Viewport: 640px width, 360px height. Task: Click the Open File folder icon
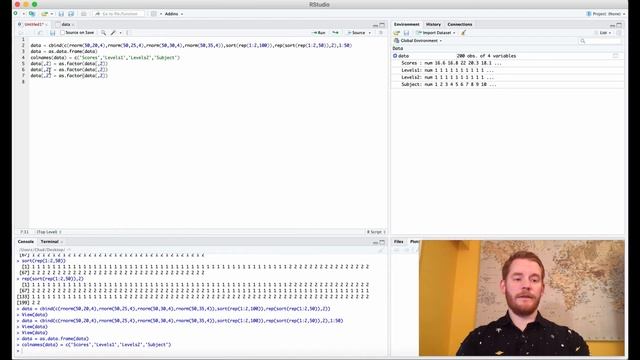[44, 13]
